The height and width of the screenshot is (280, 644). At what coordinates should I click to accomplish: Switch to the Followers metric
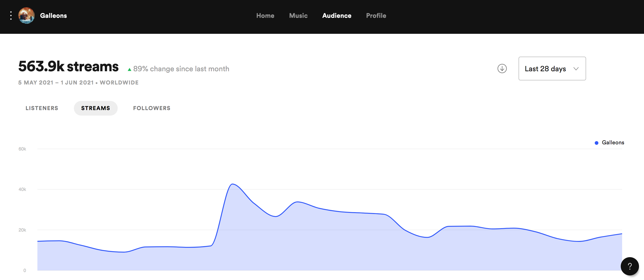click(x=151, y=108)
